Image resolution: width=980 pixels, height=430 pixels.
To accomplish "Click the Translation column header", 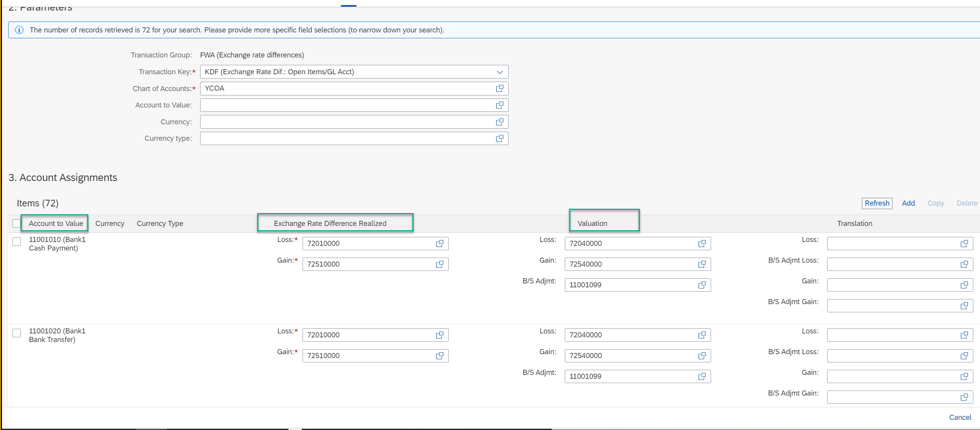I will tap(855, 224).
